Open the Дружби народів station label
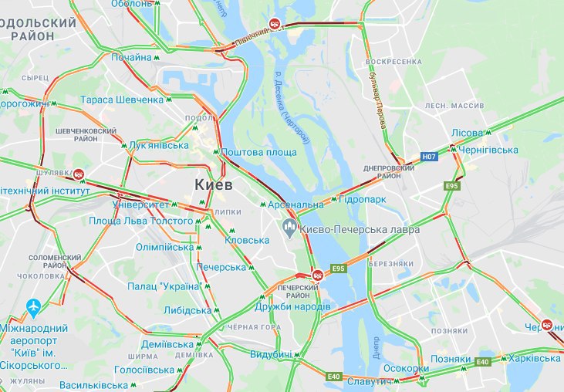This screenshot has width=564, height=392. point(292,307)
